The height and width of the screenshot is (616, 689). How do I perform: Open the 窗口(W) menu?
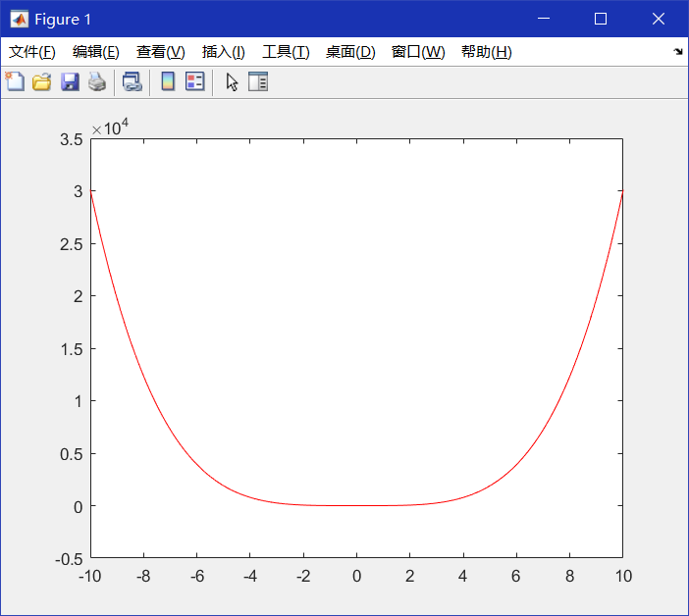point(418,52)
